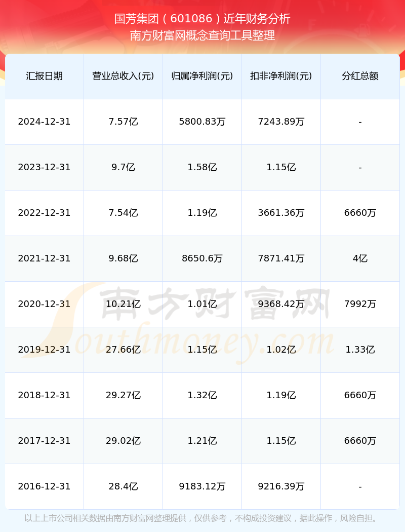Select dividend 6660万 in 2017-12-31 row

pos(360,441)
